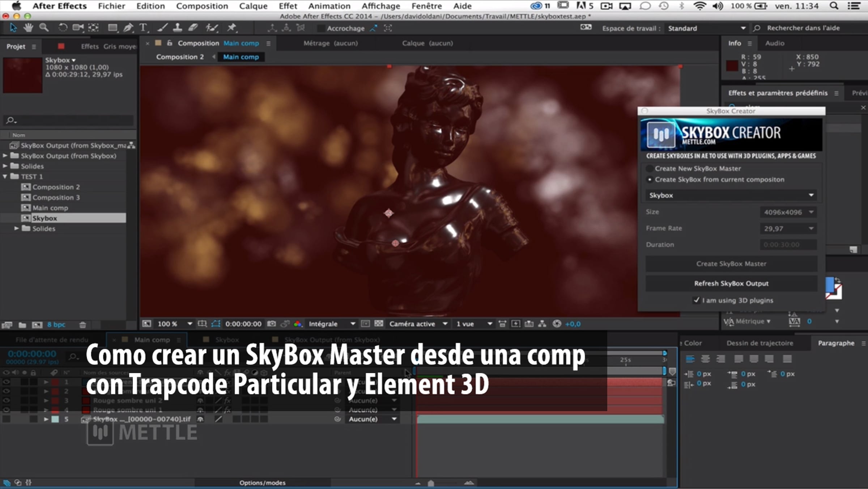868x489 pixels.
Task: Open the Frame Rate 29,97 dropdown
Action: pos(788,228)
